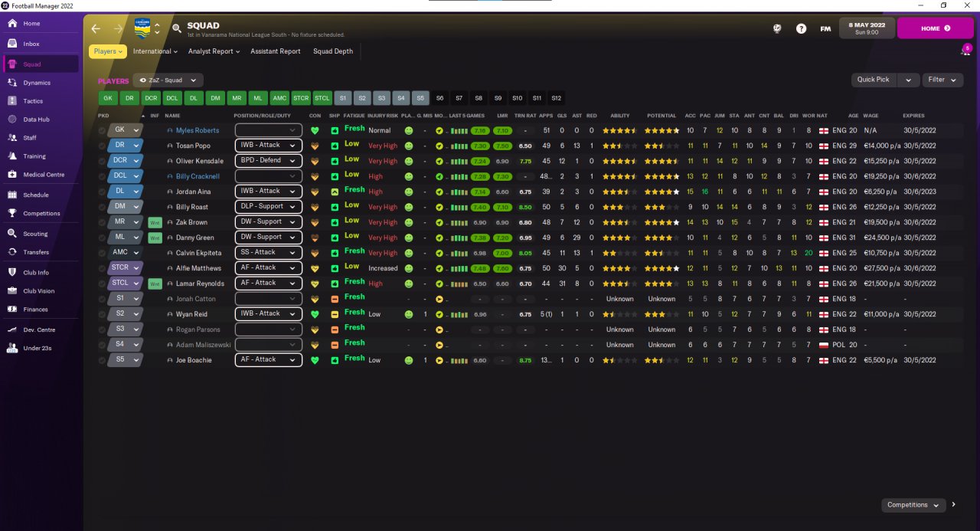Open the Staff section
Image resolution: width=980 pixels, height=531 pixels.
(41, 138)
